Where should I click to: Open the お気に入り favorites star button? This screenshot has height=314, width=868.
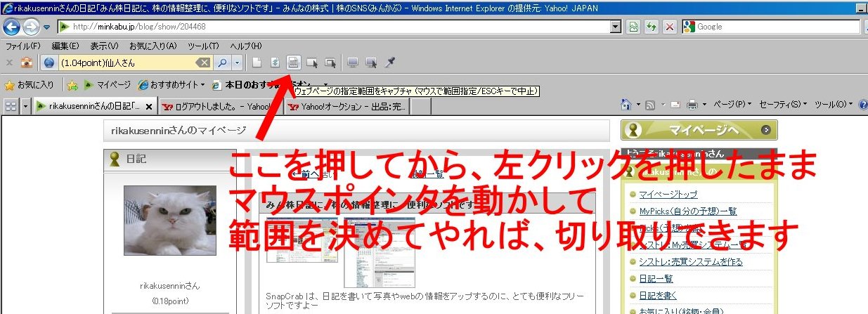point(30,85)
